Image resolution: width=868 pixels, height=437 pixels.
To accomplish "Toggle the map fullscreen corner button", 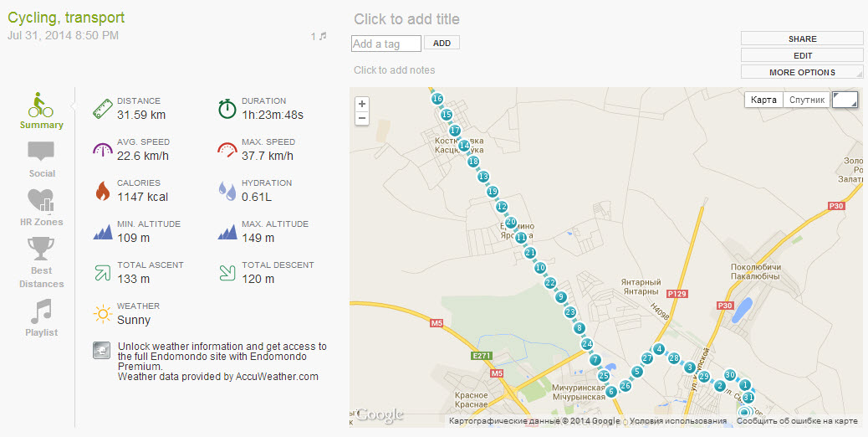I will point(845,100).
